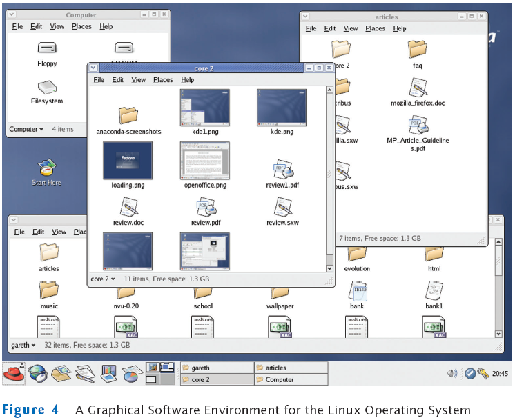Open the Places menu in core 2 window
The height and width of the screenshot is (420, 515).
(x=163, y=80)
